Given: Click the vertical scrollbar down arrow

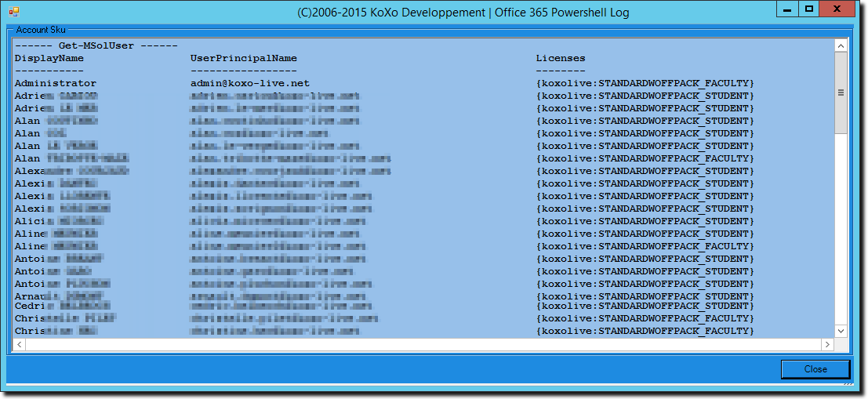Looking at the screenshot, I should click(x=841, y=330).
